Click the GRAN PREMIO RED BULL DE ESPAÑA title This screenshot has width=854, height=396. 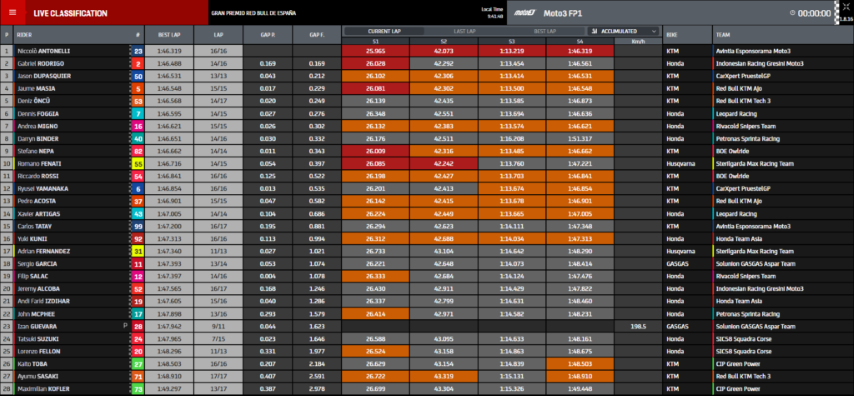click(254, 13)
